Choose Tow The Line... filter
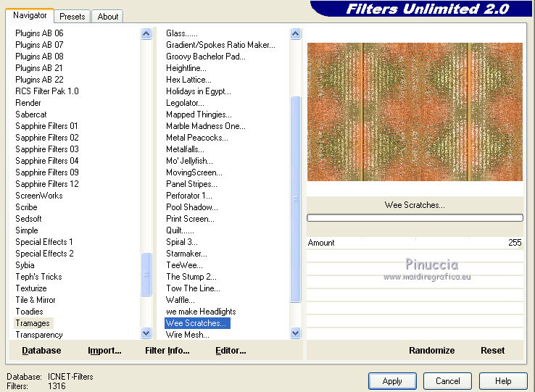Image resolution: width=535 pixels, height=392 pixels. coord(193,288)
